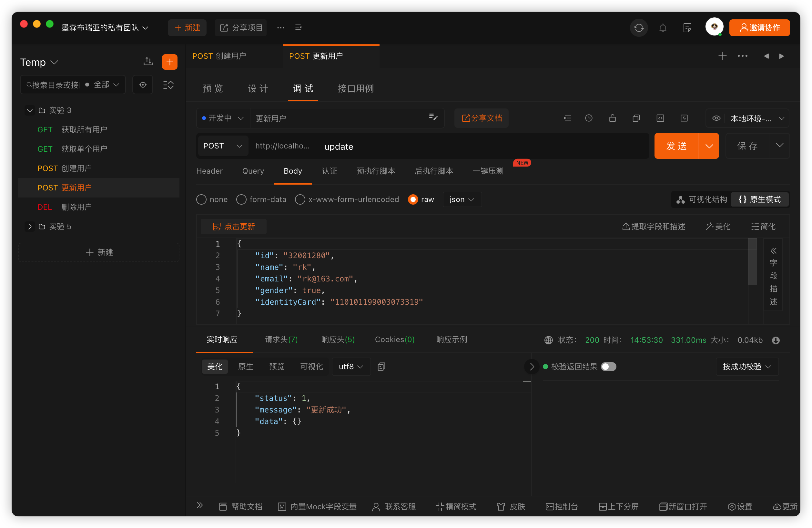Switch to 可视化结构 mode
Image resolution: width=812 pixels, height=528 pixels.
[702, 199]
